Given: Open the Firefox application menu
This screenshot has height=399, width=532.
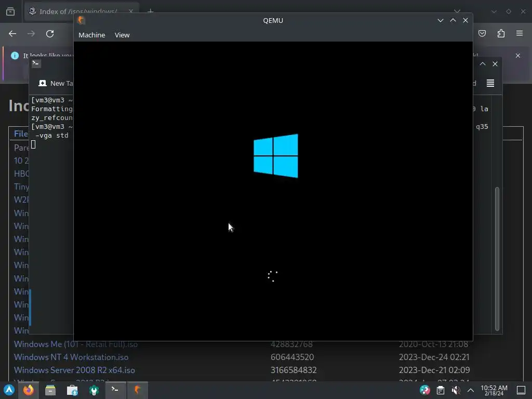Looking at the screenshot, I should point(520,33).
